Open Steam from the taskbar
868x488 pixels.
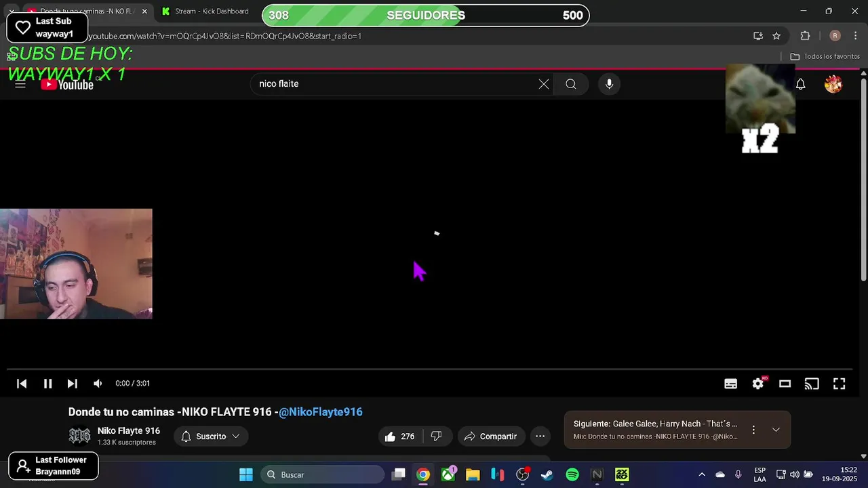[x=547, y=474]
